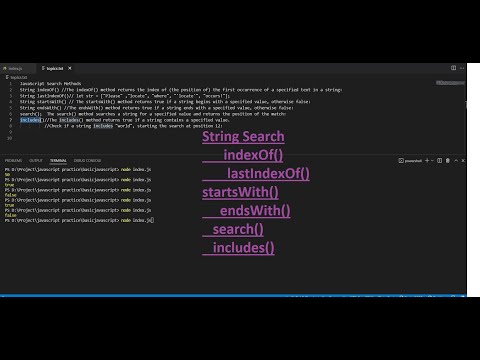
Task: Click the highlighted 'includes' word on line 7
Action: [x=30, y=120]
